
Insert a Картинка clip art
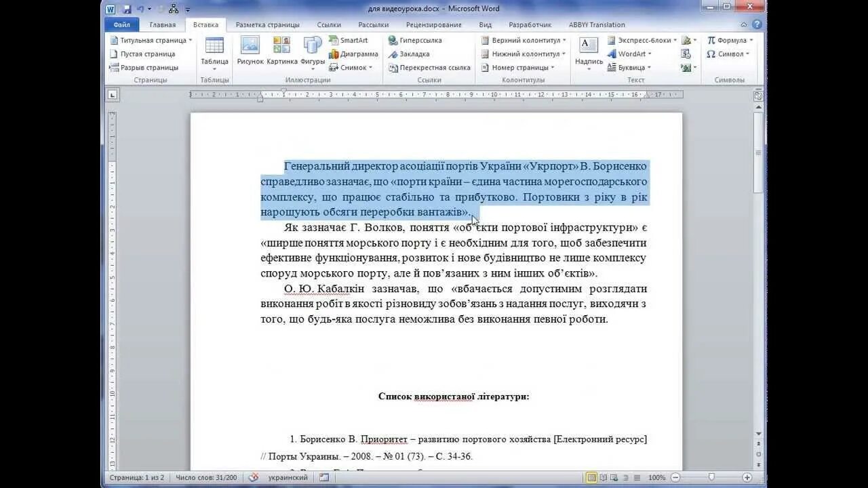click(x=282, y=52)
